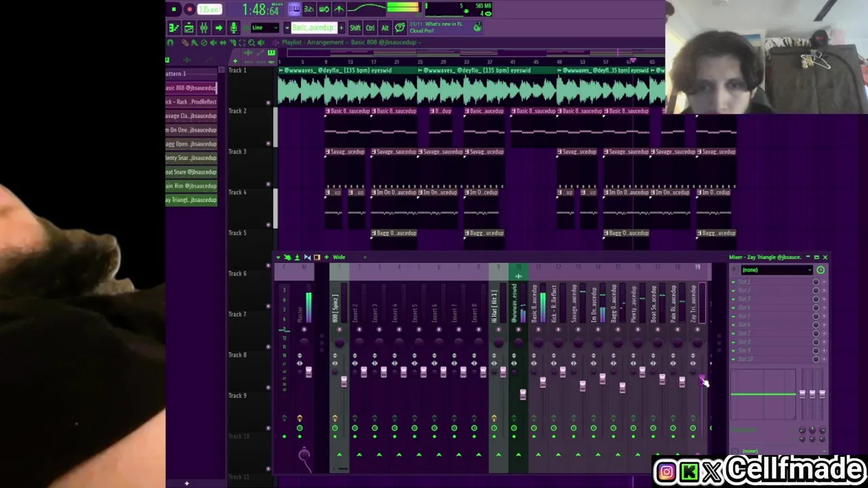Select Savage Clap jbsaucedup in picker
Viewport: 868px width, 488px height.
(191, 116)
